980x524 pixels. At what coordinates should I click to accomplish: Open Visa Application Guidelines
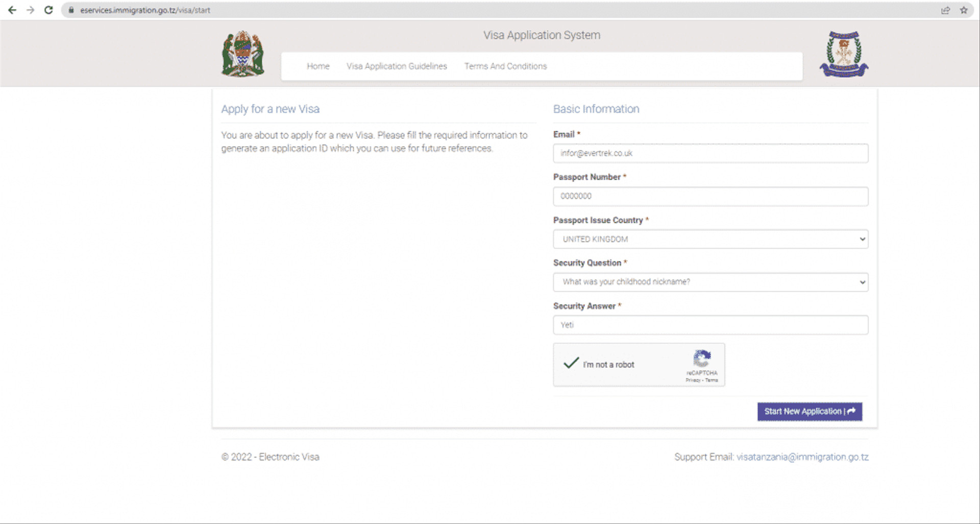397,66
